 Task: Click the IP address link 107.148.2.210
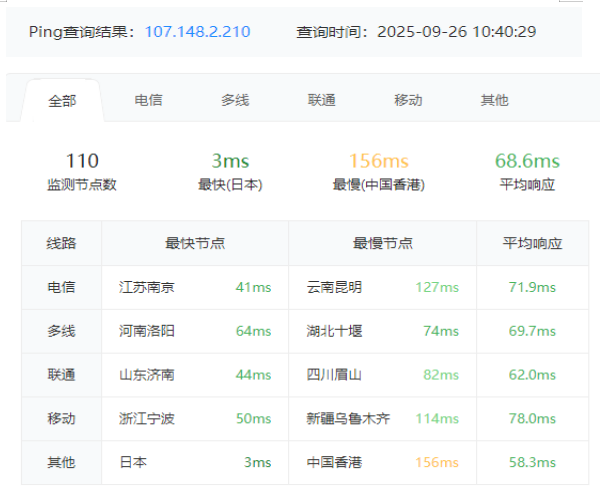click(197, 31)
